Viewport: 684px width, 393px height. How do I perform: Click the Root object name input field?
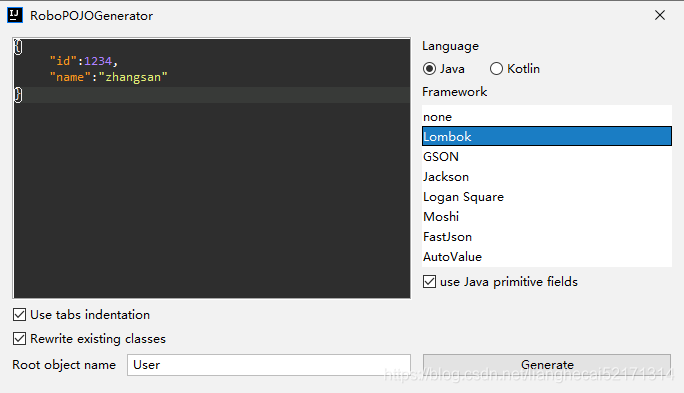pos(269,365)
